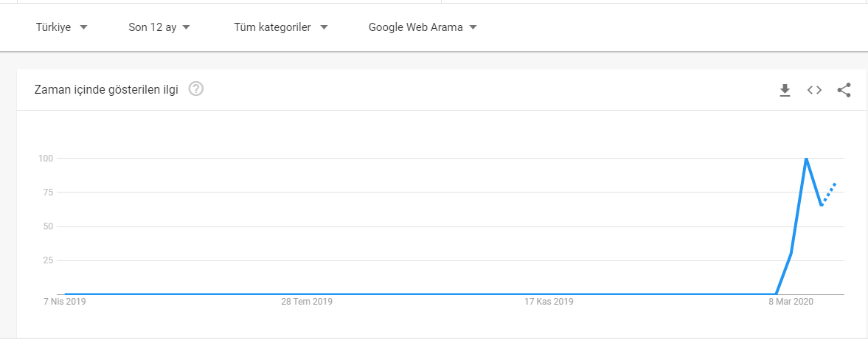The width and height of the screenshot is (868, 343).
Task: Click the 17 Kas 2019 axis label
Action: click(549, 302)
